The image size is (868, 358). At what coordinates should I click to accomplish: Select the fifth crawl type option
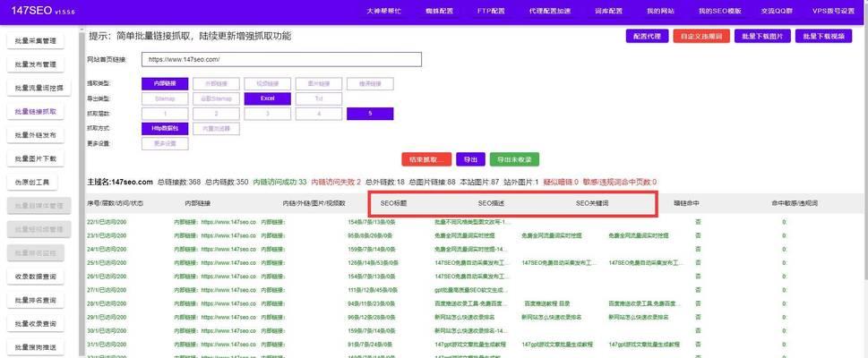click(x=370, y=83)
